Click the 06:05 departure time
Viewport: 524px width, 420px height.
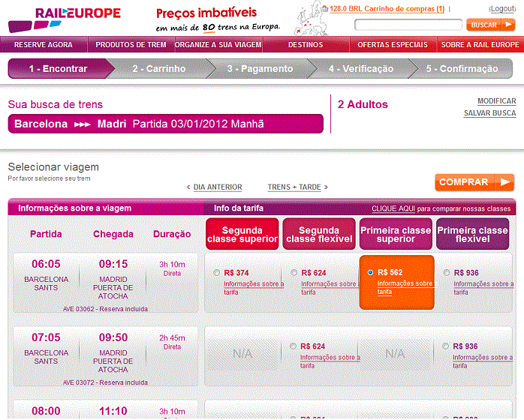pyautogui.click(x=46, y=264)
